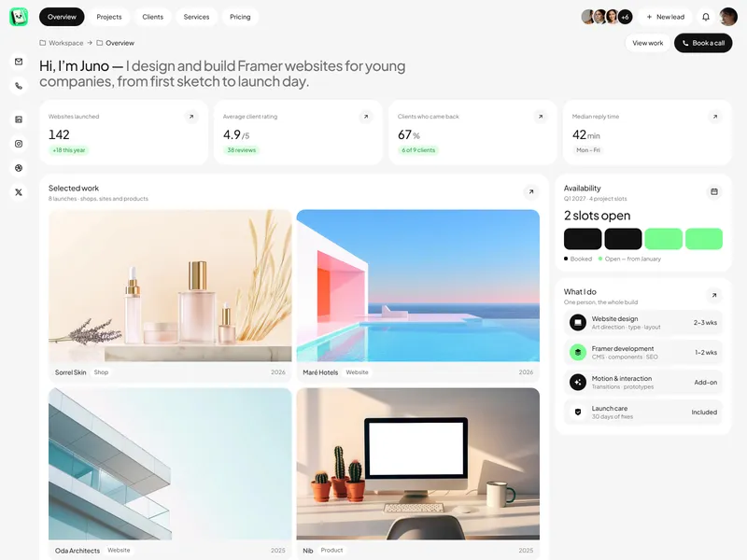
Task: Add a New lead
Action: point(665,17)
